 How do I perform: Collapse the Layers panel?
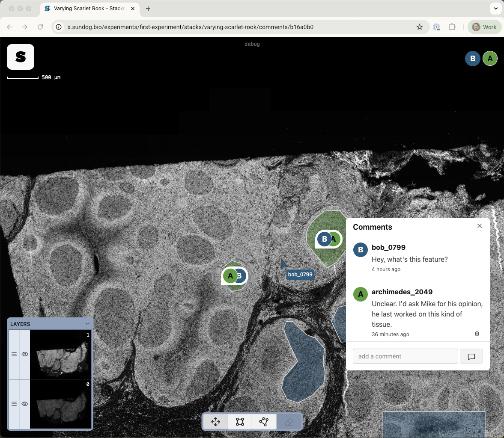click(87, 324)
